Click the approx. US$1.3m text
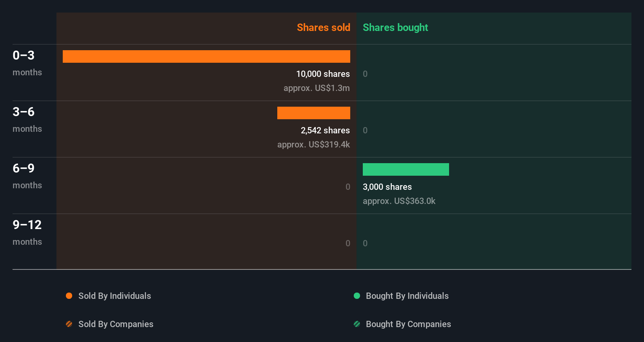Screen dimensions: 644x342 point(317,88)
